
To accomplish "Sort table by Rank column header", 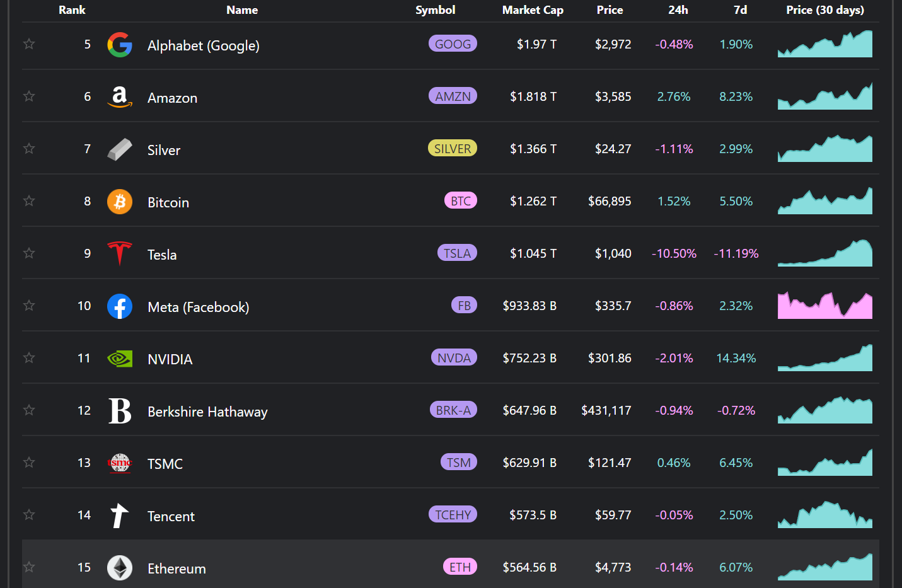I will [x=72, y=10].
